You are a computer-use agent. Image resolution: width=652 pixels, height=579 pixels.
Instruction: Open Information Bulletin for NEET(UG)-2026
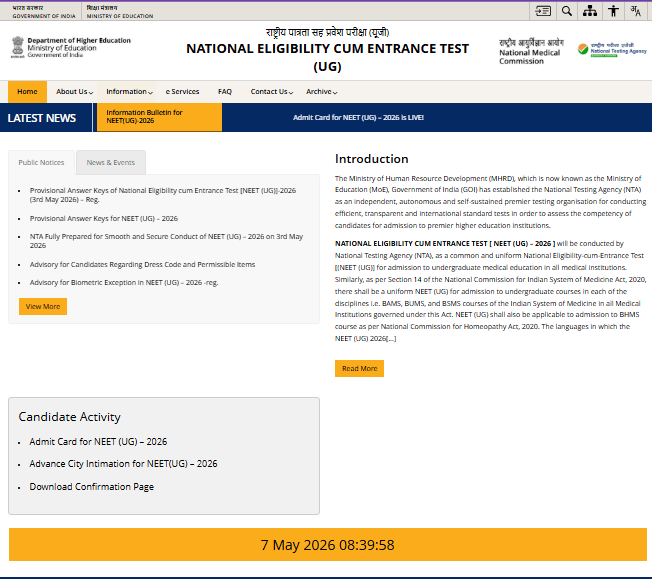[x=159, y=117]
